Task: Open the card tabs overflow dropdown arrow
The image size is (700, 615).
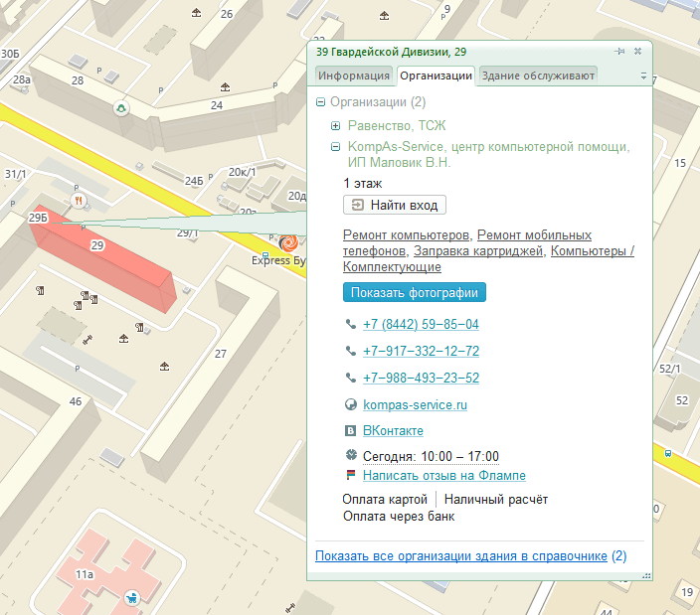Action: coord(643,76)
